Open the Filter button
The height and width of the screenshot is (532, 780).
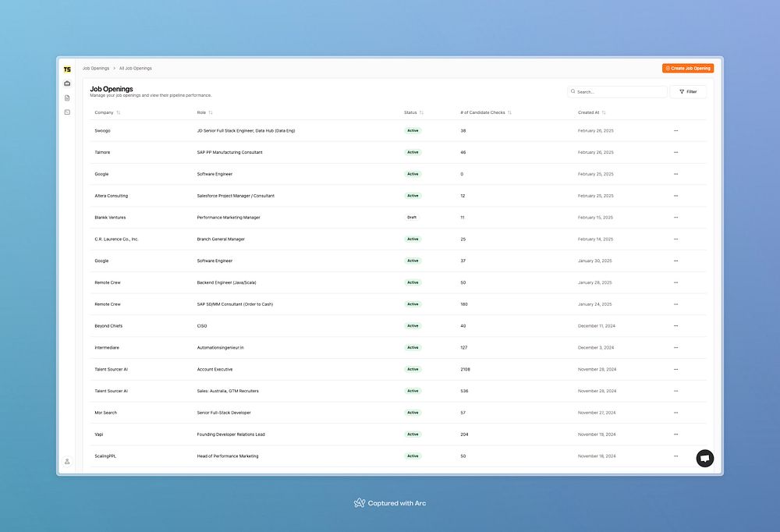coord(688,91)
